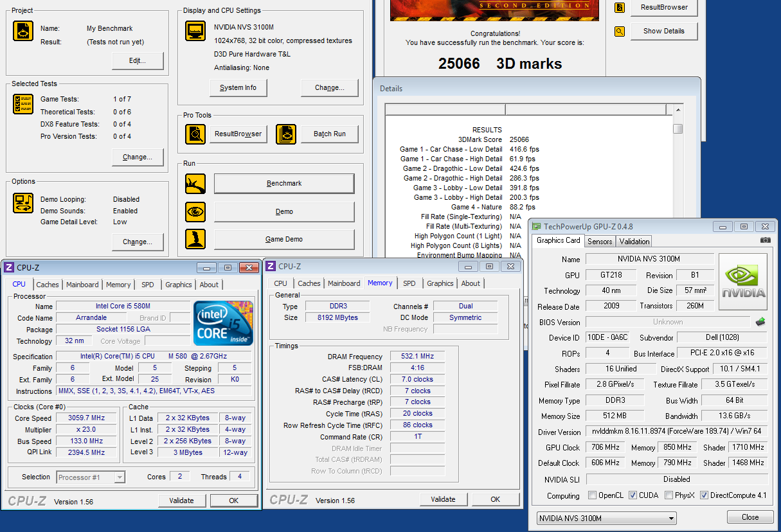Screen dimensions: 781x532
Task: Click the Benchmark run button
Action: [x=284, y=184]
